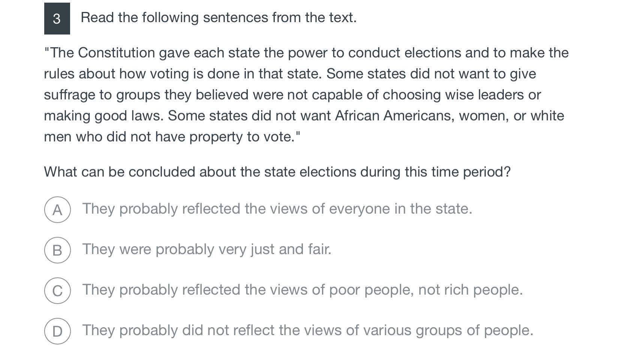Click the "Read the following sentences" instruction
644x349 pixels.
pos(219,18)
